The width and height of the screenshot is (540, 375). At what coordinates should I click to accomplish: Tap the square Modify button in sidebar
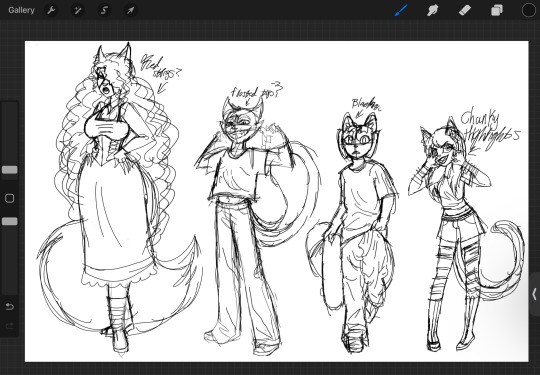point(10,198)
